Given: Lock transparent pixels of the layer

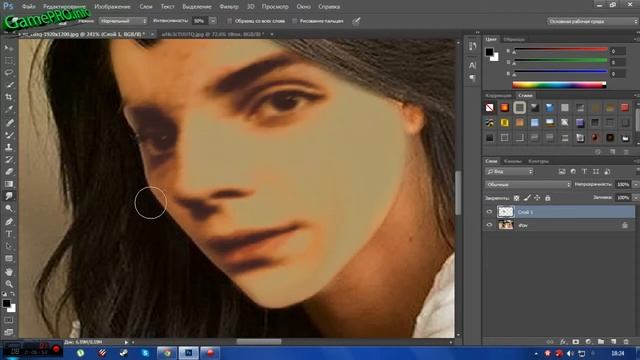Looking at the screenshot, I should pos(516,198).
